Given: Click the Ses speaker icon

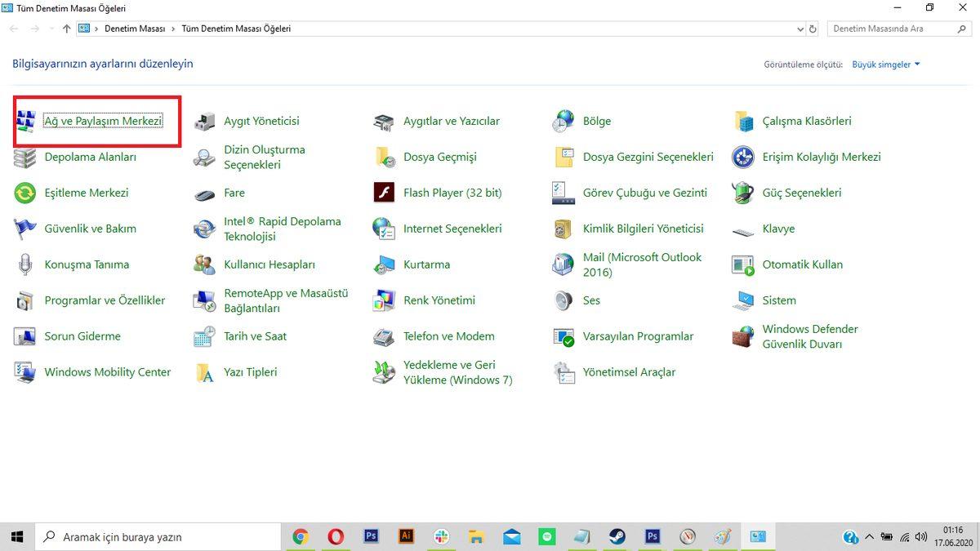Looking at the screenshot, I should tap(563, 301).
